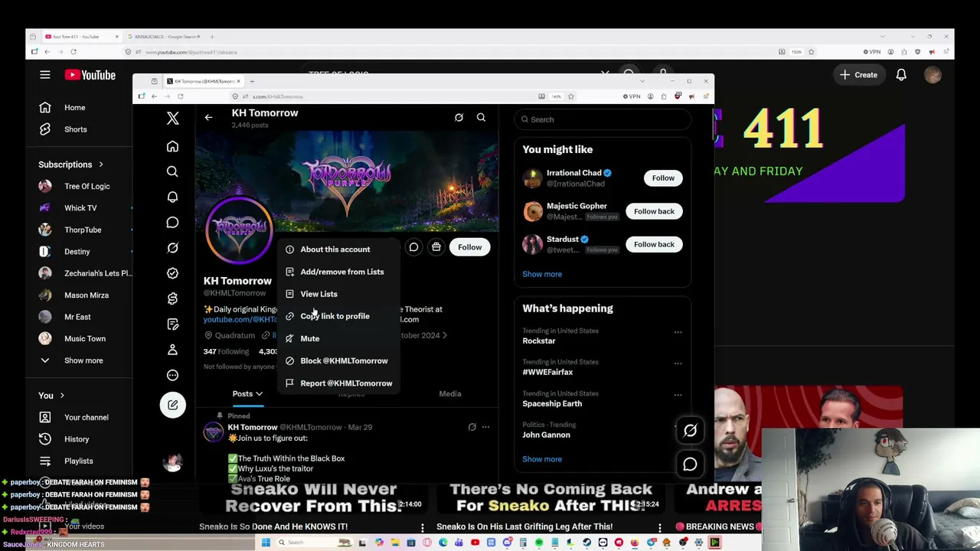Click the Windows Start button
Screen dimensions: 980x551
(266, 543)
